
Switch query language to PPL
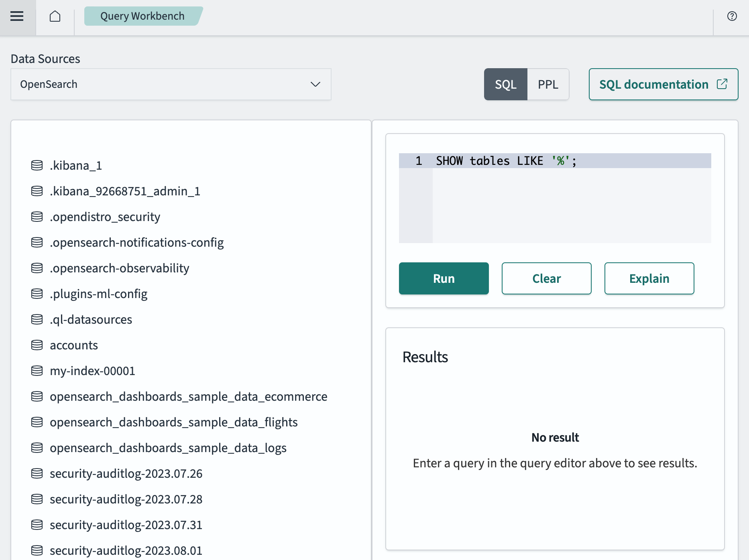548,84
